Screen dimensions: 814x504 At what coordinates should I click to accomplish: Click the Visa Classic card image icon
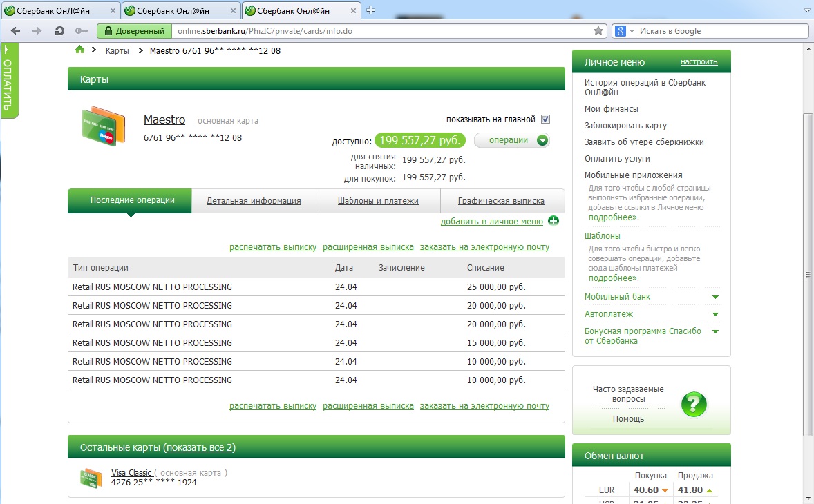91,478
